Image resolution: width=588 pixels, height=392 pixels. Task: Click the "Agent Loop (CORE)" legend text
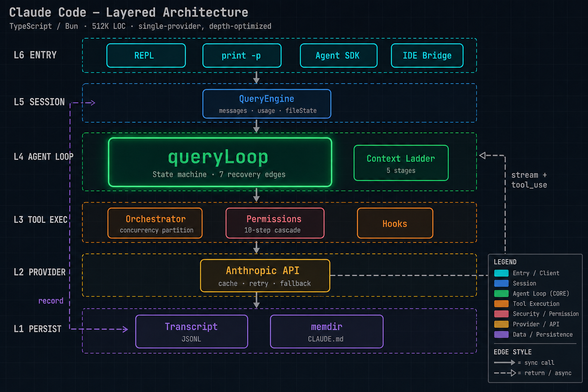pos(541,294)
